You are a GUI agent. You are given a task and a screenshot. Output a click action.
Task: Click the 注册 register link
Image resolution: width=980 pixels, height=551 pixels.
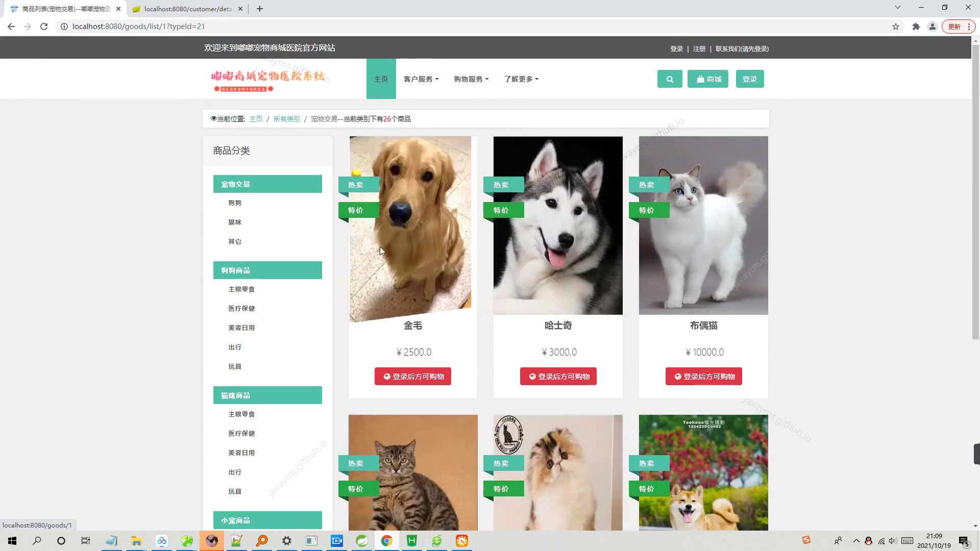(x=699, y=49)
